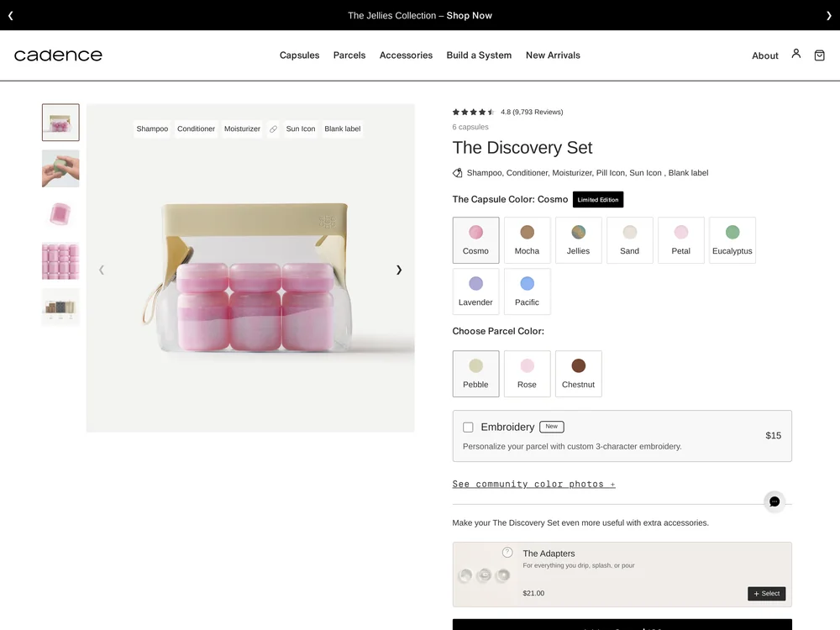Click the Conditioner label chip
This screenshot has width=840, height=630.
point(196,129)
